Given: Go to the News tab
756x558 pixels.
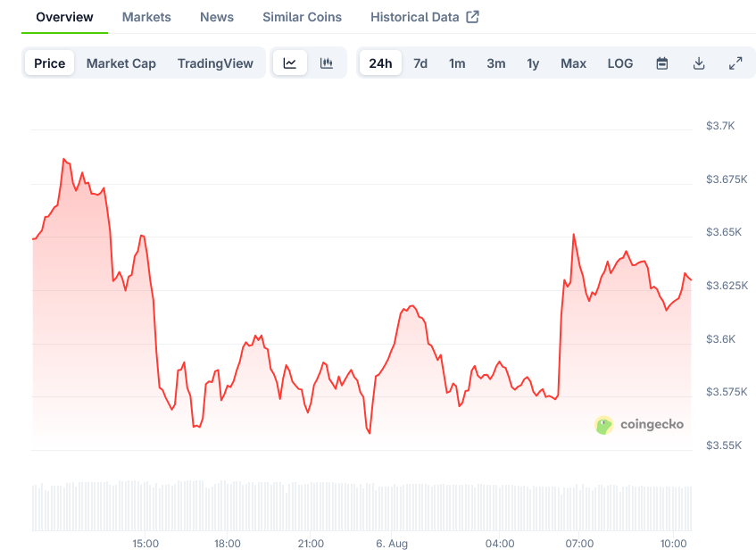Looking at the screenshot, I should click(217, 17).
